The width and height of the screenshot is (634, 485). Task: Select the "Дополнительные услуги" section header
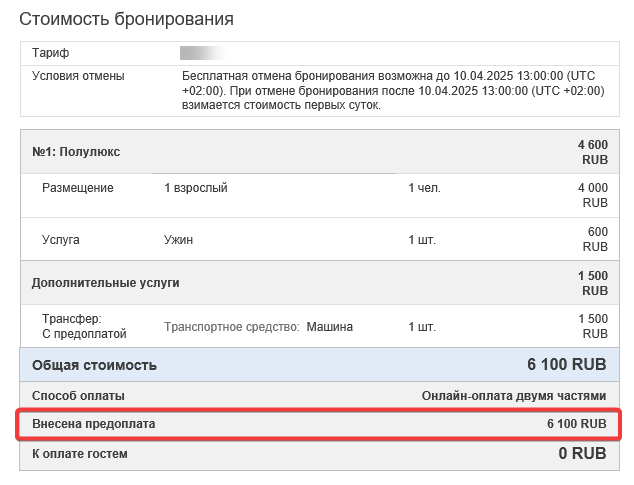(106, 283)
